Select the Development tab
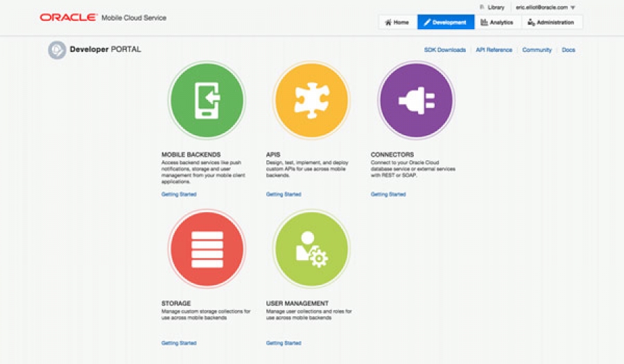 [446, 22]
